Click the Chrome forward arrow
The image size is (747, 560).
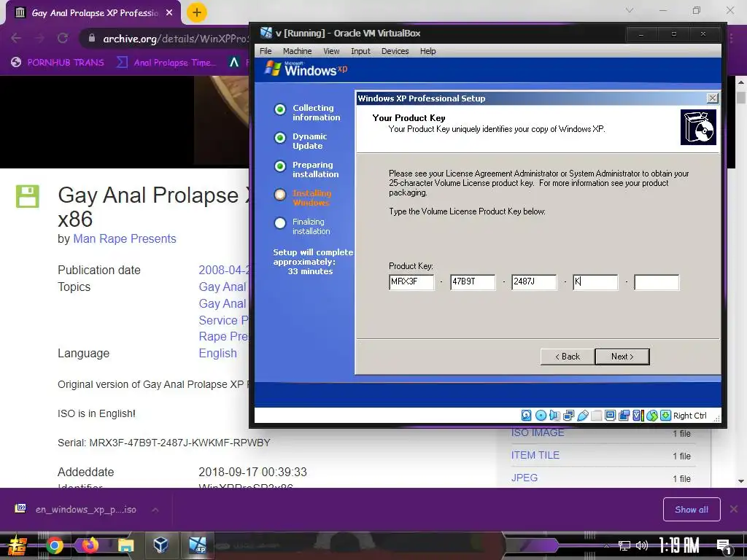click(x=39, y=38)
